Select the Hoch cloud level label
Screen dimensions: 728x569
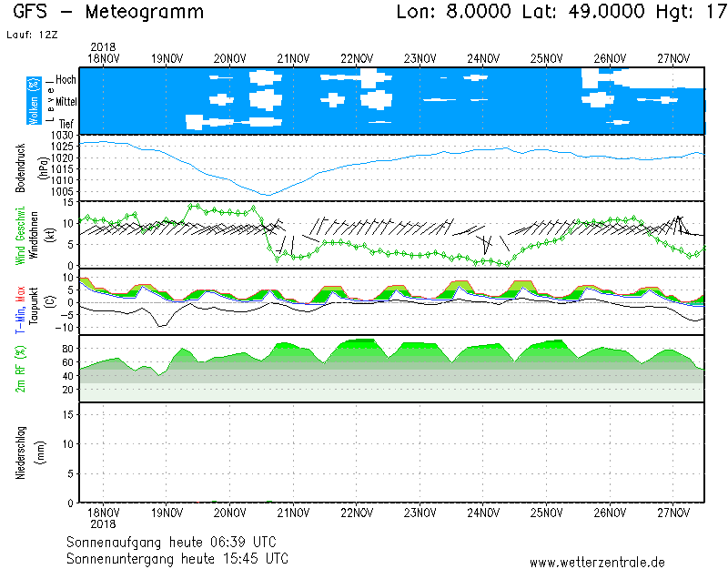coord(66,80)
